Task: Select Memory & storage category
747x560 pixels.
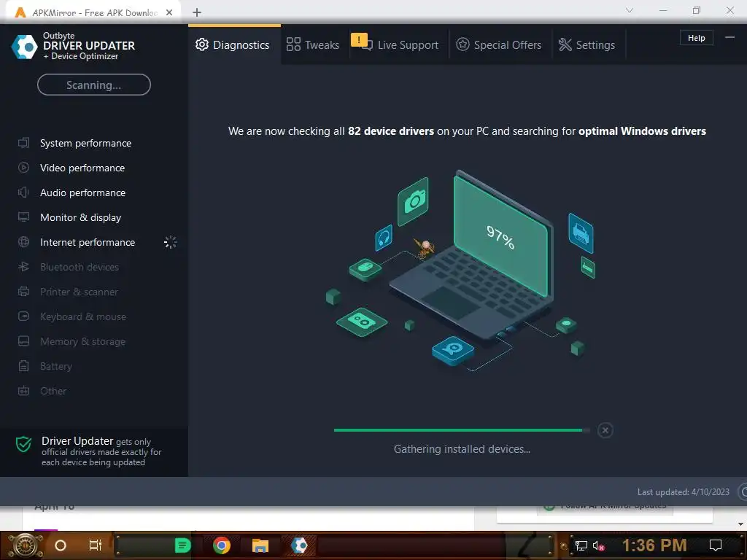Action: (83, 341)
